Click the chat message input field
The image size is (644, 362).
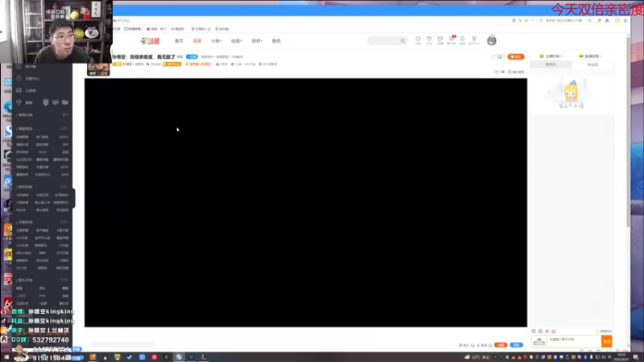click(x=574, y=340)
